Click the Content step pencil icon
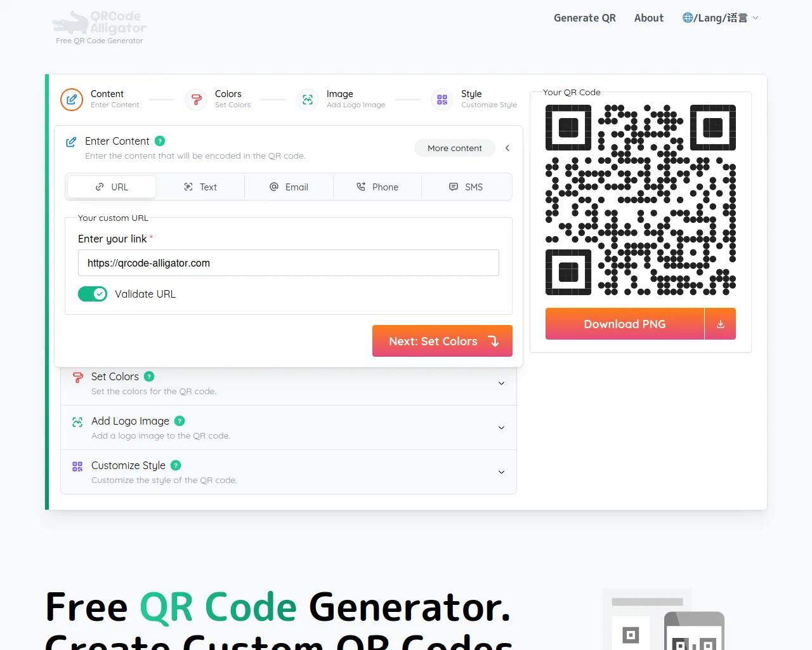This screenshot has height=650, width=812. (x=72, y=100)
